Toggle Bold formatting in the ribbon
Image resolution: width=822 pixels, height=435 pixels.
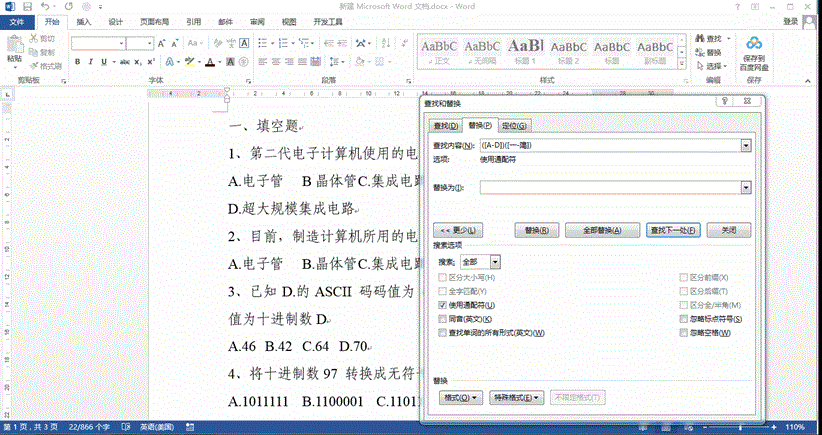tap(76, 62)
